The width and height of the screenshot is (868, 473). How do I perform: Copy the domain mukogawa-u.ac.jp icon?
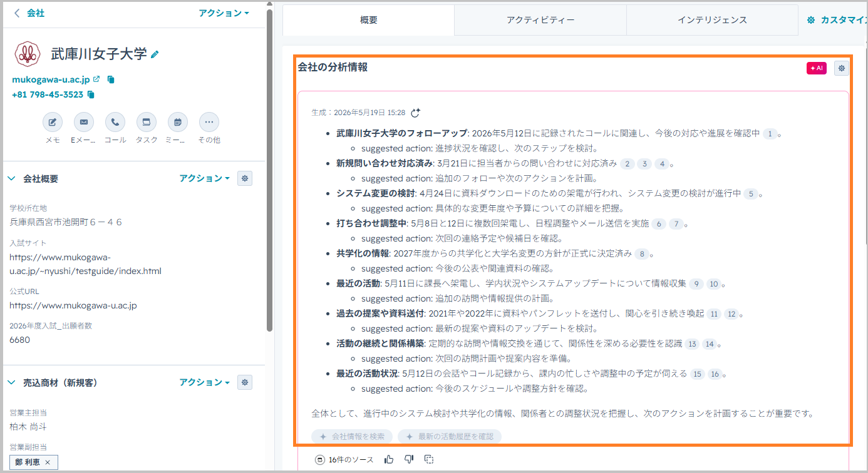(x=111, y=79)
